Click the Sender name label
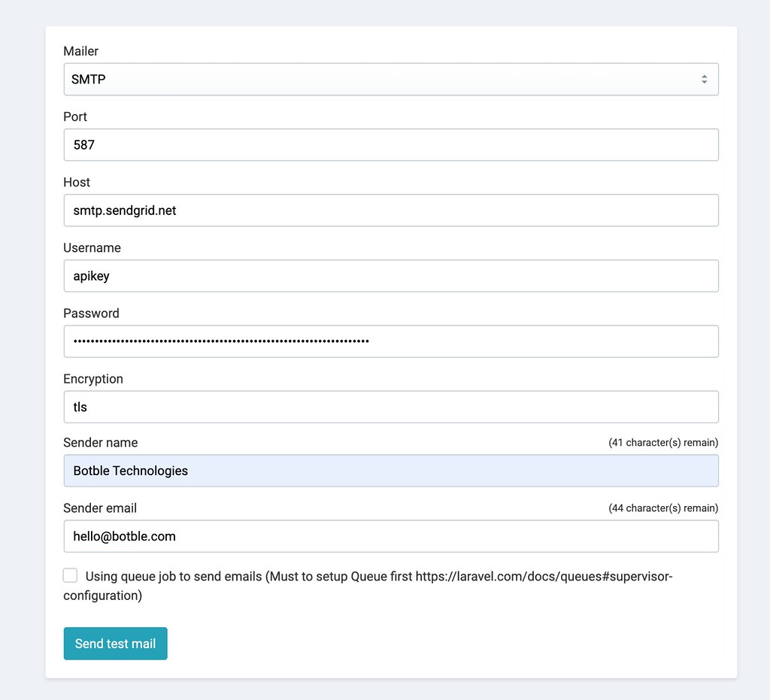Image resolution: width=770 pixels, height=700 pixels. (100, 443)
